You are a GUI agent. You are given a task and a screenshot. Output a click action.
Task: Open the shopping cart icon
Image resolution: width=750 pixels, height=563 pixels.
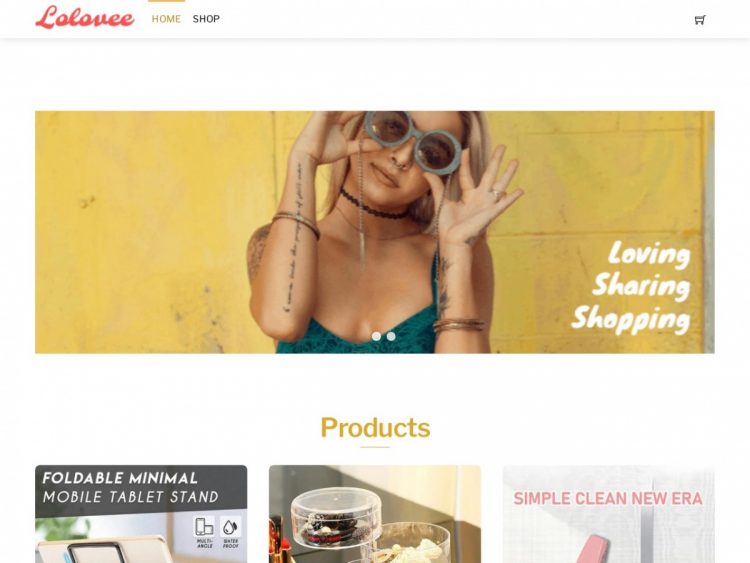(x=700, y=20)
